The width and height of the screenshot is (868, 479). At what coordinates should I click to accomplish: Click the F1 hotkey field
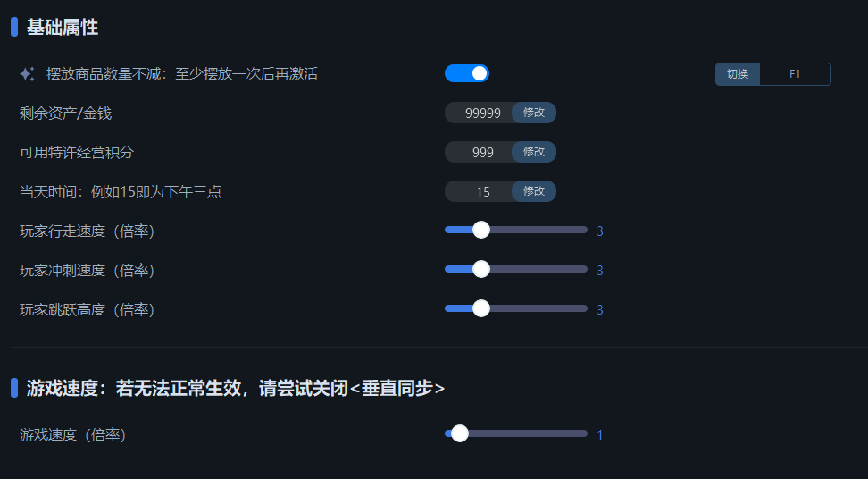click(x=795, y=74)
